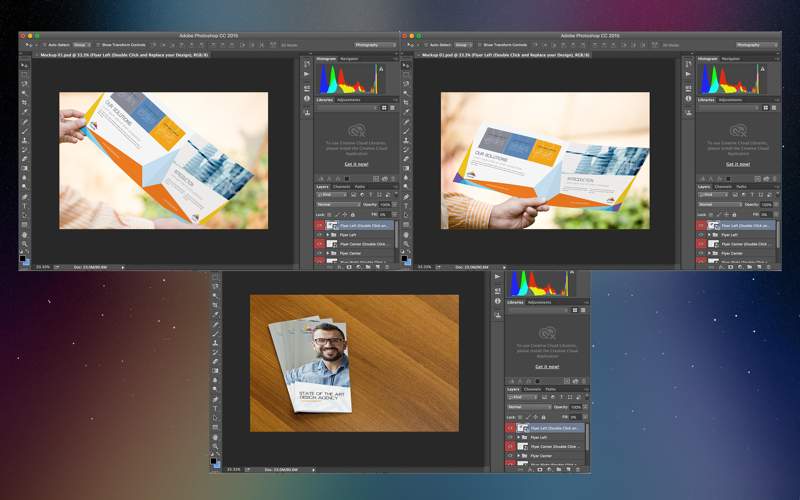This screenshot has width=800, height=500.
Task: Switch to Channels tab in left window
Action: click(341, 187)
